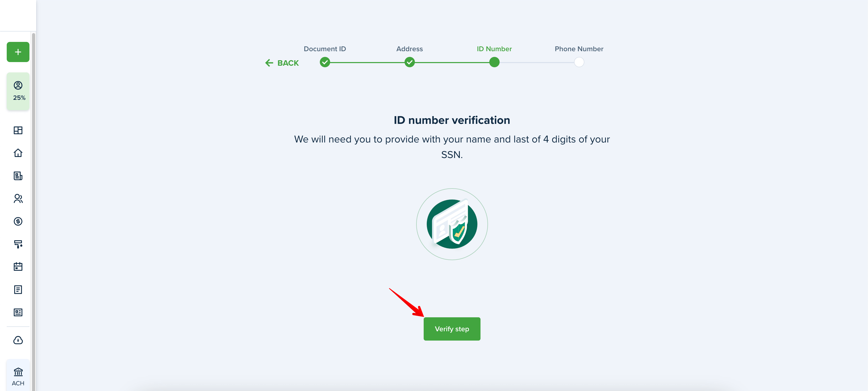This screenshot has width=868, height=391.
Task: Go back using the BACK link
Action: pos(282,63)
